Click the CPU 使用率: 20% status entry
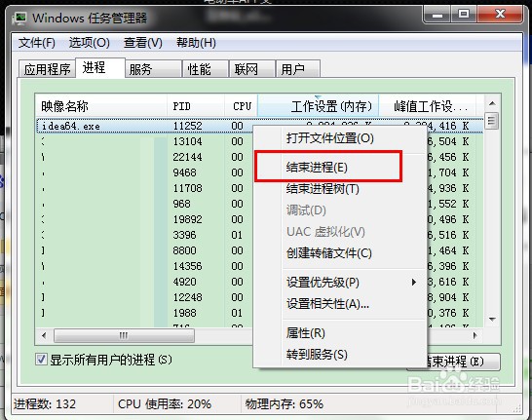The height and width of the screenshot is (420, 532). pyautogui.click(x=165, y=404)
